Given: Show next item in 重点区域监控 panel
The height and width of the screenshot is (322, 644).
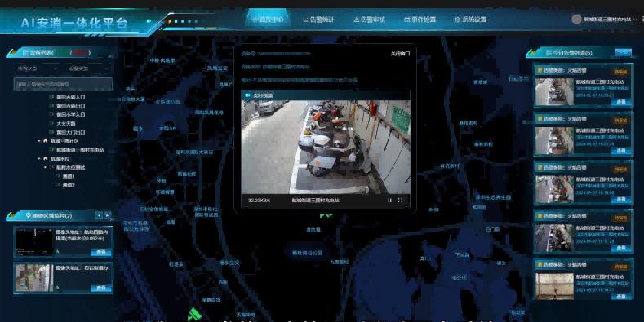Looking at the screenshot, I should point(107,215).
